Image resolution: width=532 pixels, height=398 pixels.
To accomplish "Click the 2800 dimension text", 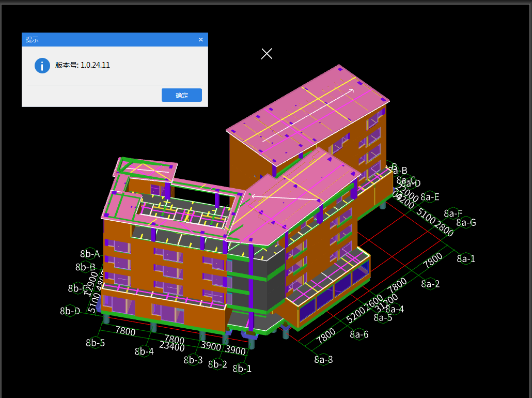I will pos(444,228).
